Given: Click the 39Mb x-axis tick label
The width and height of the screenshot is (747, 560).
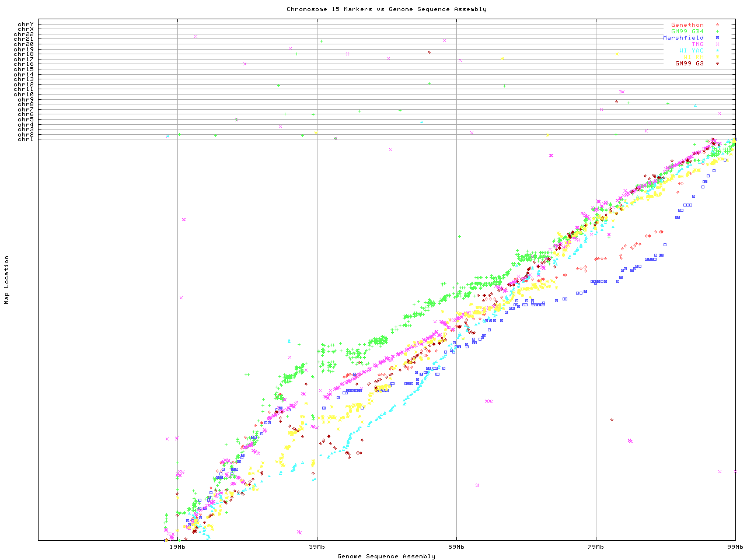Looking at the screenshot, I should point(317,547).
